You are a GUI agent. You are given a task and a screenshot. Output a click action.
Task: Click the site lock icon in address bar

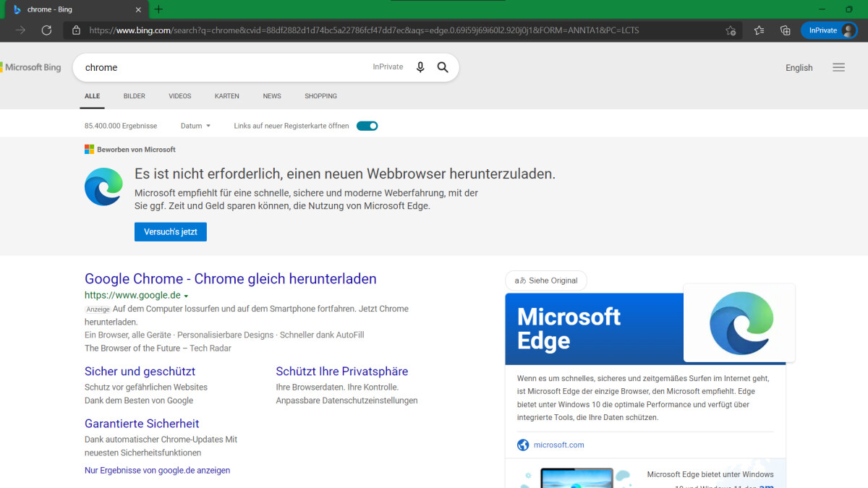pyautogui.click(x=76, y=30)
